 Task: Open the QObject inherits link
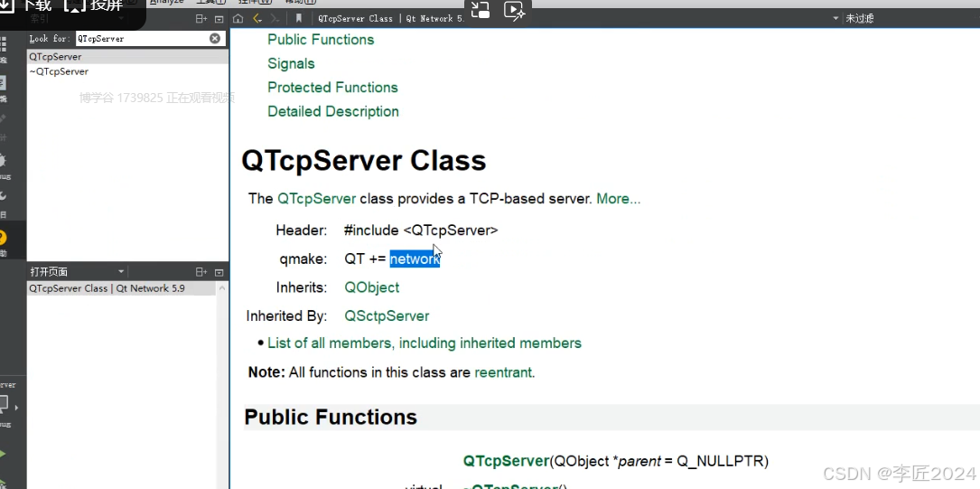point(372,287)
